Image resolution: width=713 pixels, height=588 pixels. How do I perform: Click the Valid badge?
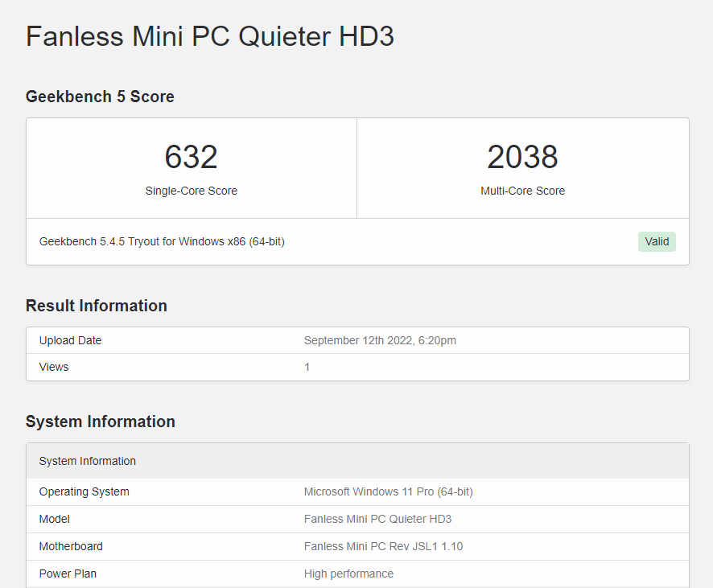(x=657, y=241)
